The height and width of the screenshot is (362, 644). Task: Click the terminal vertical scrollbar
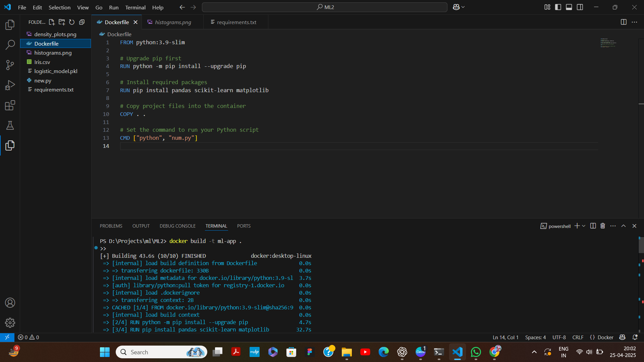pyautogui.click(x=641, y=245)
